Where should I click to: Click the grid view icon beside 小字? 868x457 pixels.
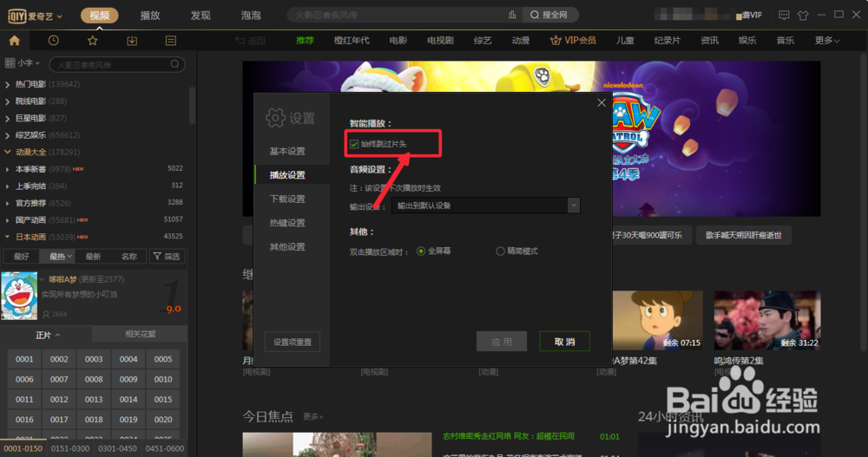point(10,63)
